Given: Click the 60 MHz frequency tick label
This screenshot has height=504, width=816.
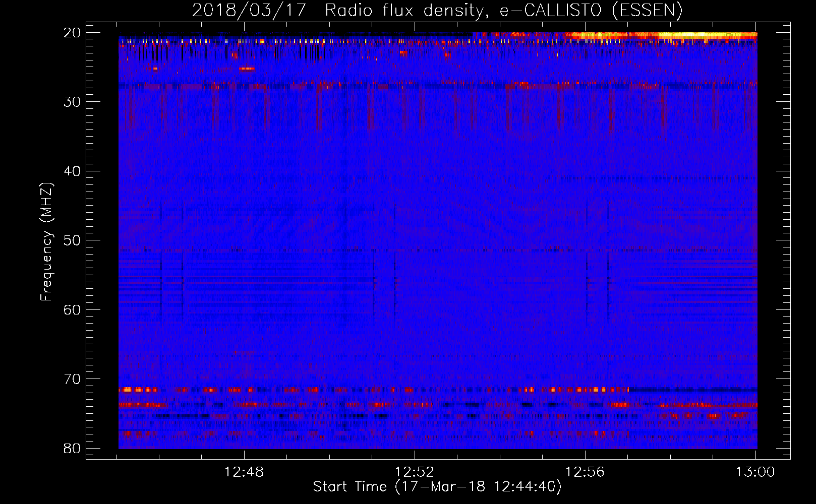Looking at the screenshot, I should pyautogui.click(x=72, y=309).
